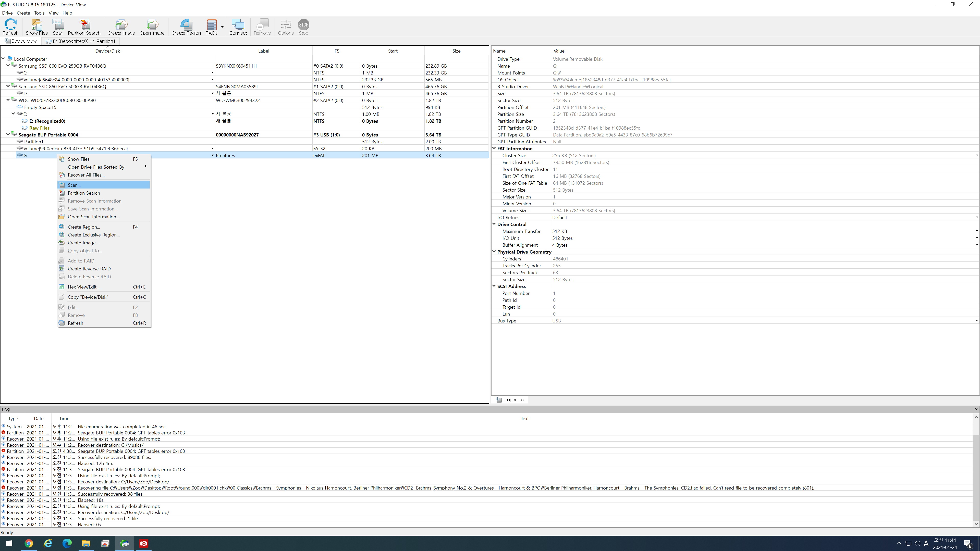Open the RAIDs toolbar dropdown arrow
This screenshot has height=551, width=980.
click(222, 27)
